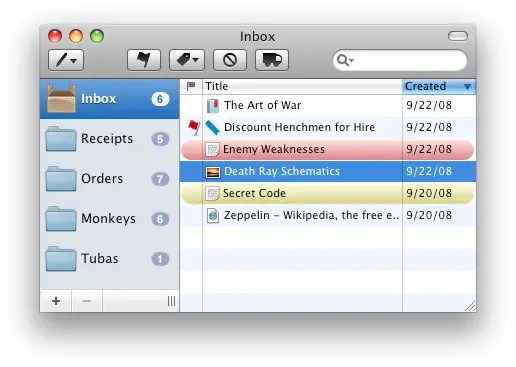Toggle the red flag on Discount Henchmen
Viewport: 516px width, 367px height.
tap(194, 127)
